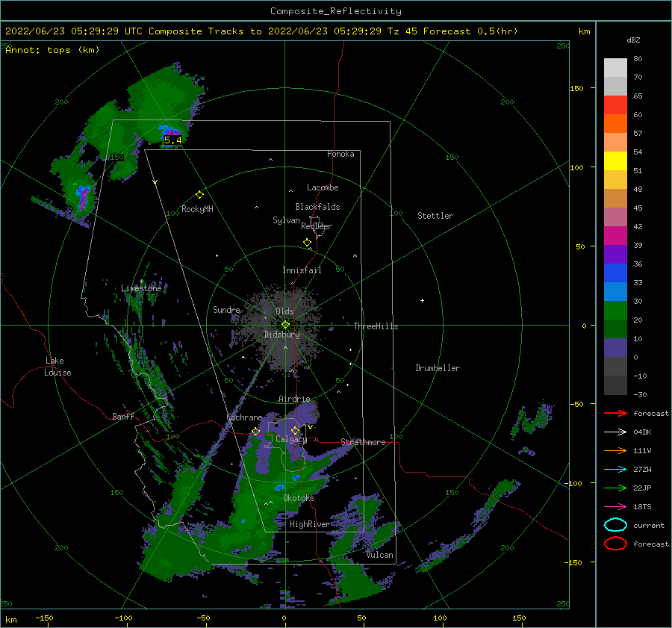
Task: Select the magenta 39-42 dBZ swatch
Action: 615,236
